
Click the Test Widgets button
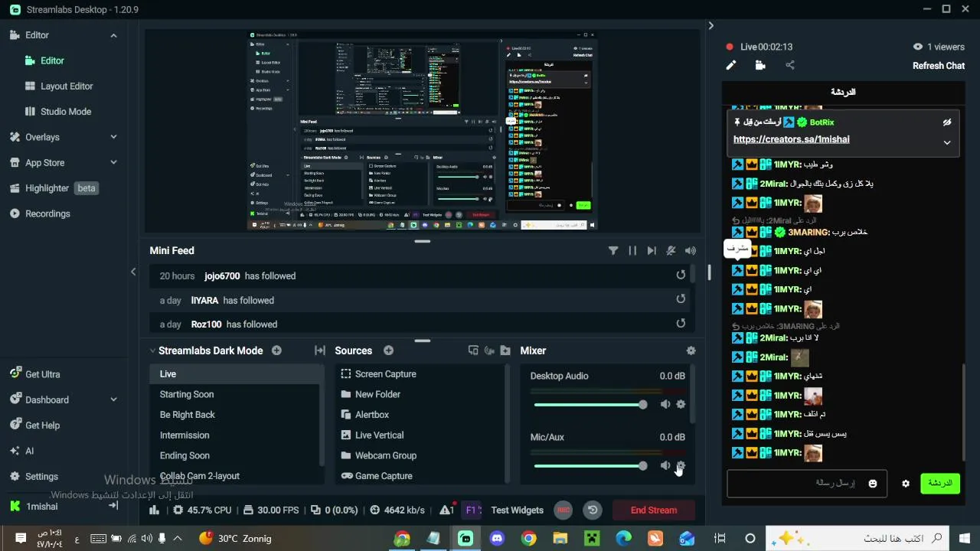(x=518, y=510)
